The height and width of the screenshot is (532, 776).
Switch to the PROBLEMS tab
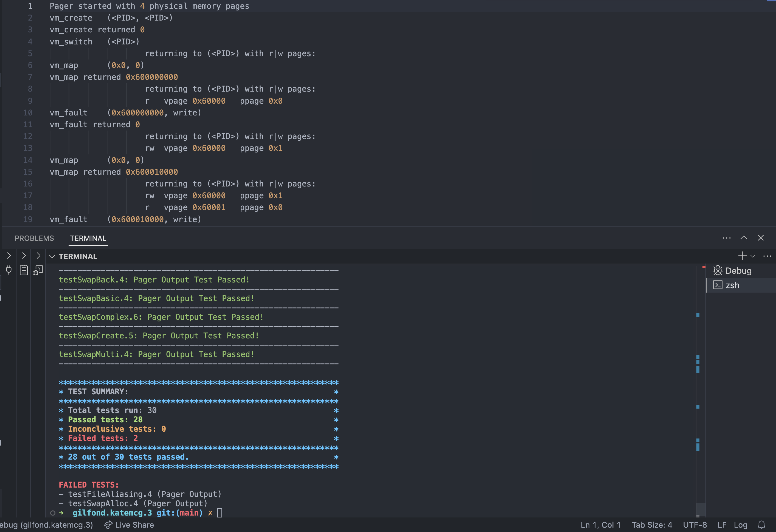click(34, 238)
